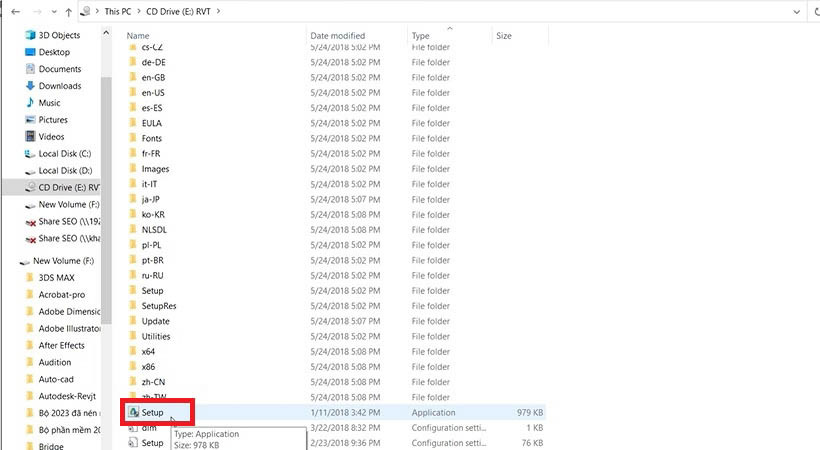Click the Setup application icon
Screen dimensions: 820x450
click(x=133, y=412)
